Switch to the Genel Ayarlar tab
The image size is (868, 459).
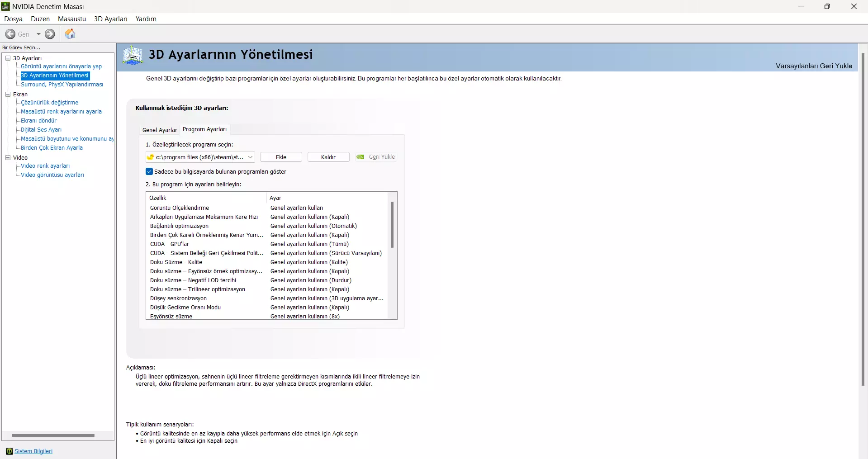160,130
